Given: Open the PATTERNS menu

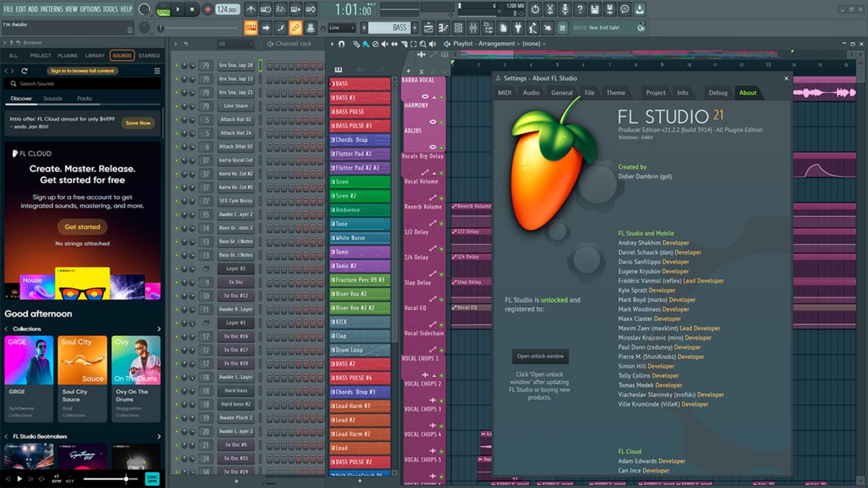Looking at the screenshot, I should (x=52, y=9).
